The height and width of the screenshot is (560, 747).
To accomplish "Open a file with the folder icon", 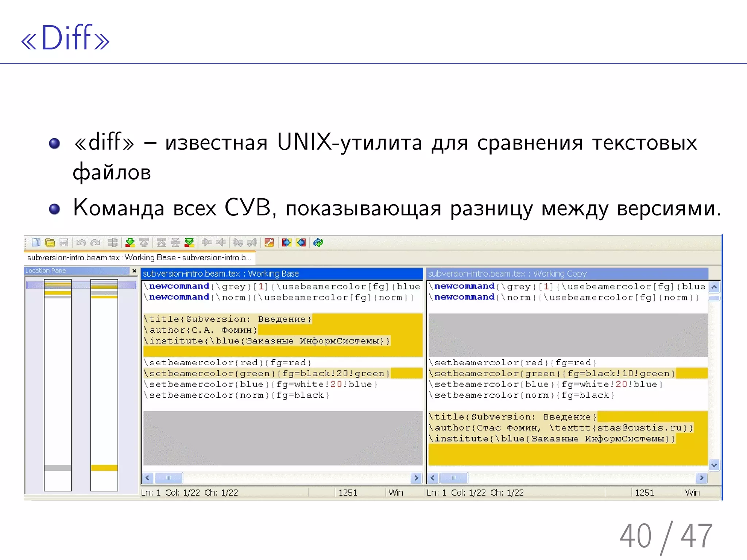I will (50, 242).
